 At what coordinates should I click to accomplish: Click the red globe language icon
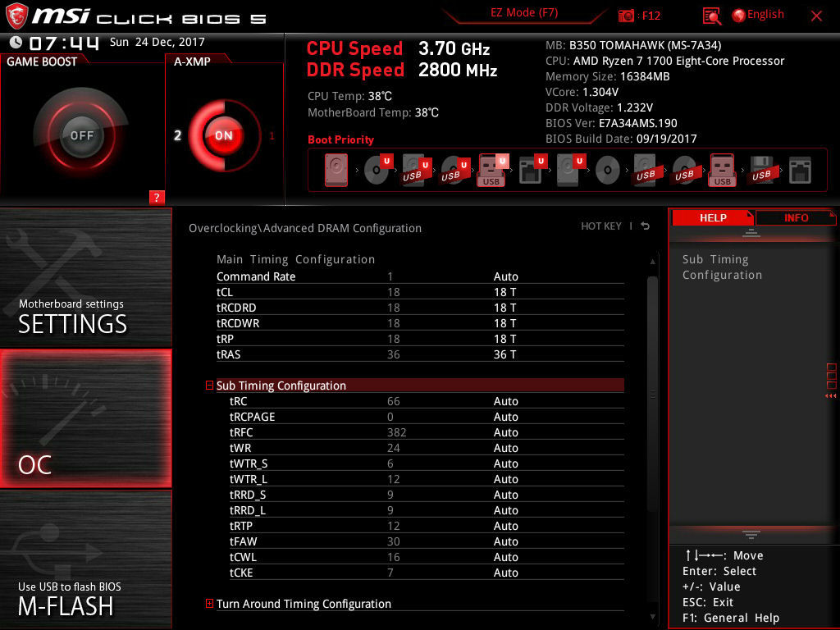[x=738, y=16]
